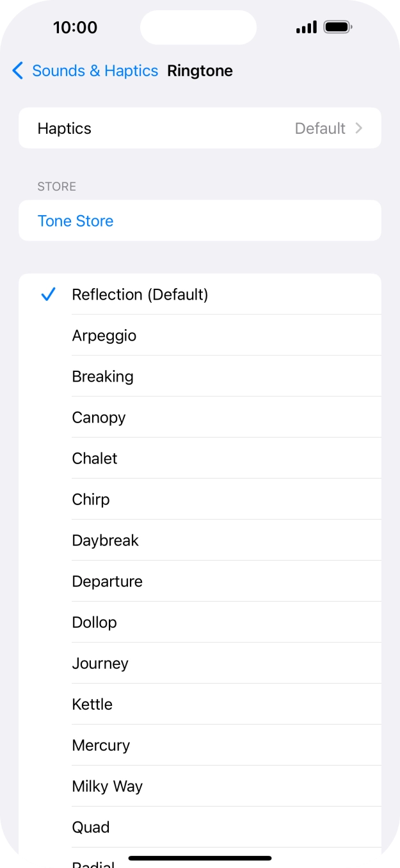Select the Arpeggio ringtone
Screen dimensions: 400x868
click(104, 335)
